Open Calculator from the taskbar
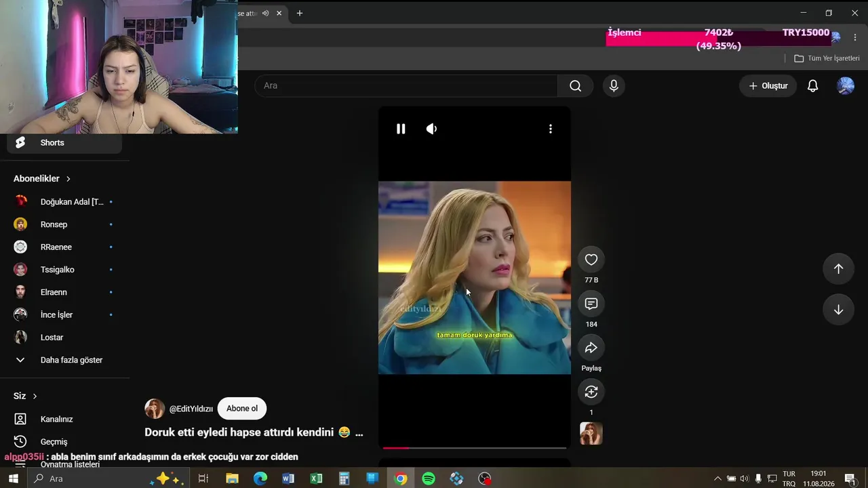The width and height of the screenshot is (868, 488). pos(344,479)
